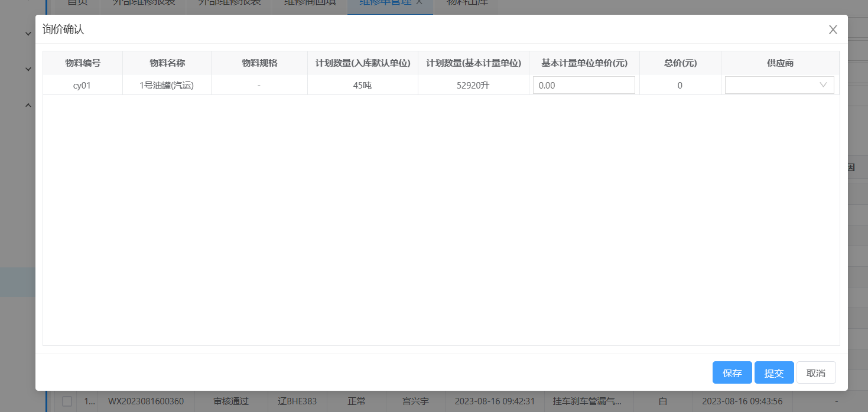Click the 52920升 planned quantity cell
The height and width of the screenshot is (412, 868).
[x=473, y=85]
